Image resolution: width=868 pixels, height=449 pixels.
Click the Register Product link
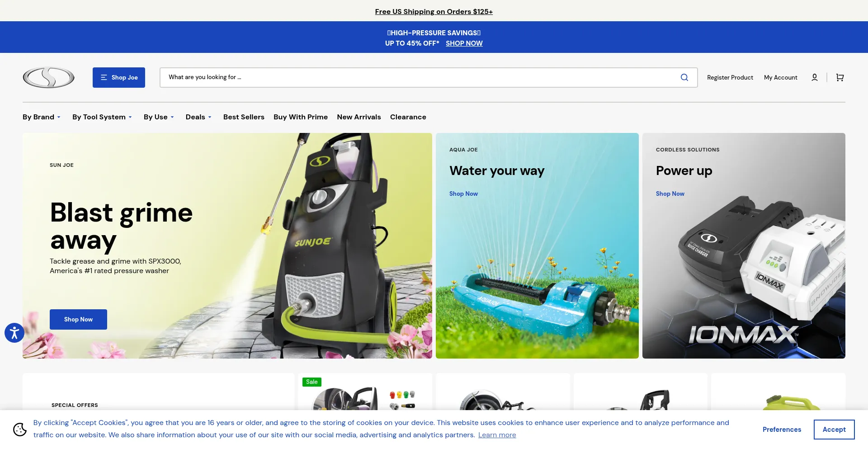coord(730,77)
